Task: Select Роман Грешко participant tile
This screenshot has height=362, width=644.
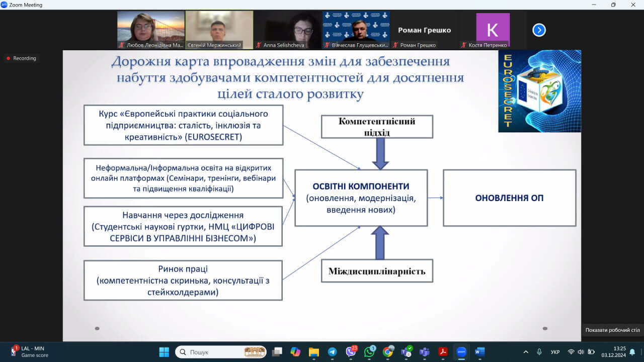Action: click(x=424, y=30)
